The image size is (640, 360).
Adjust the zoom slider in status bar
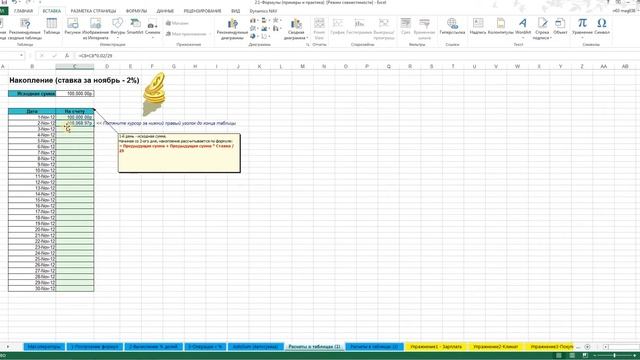614,356
